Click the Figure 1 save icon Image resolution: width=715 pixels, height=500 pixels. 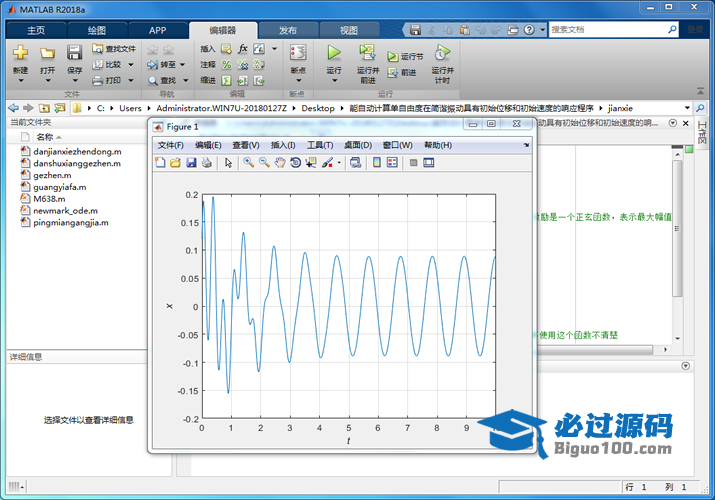click(191, 162)
